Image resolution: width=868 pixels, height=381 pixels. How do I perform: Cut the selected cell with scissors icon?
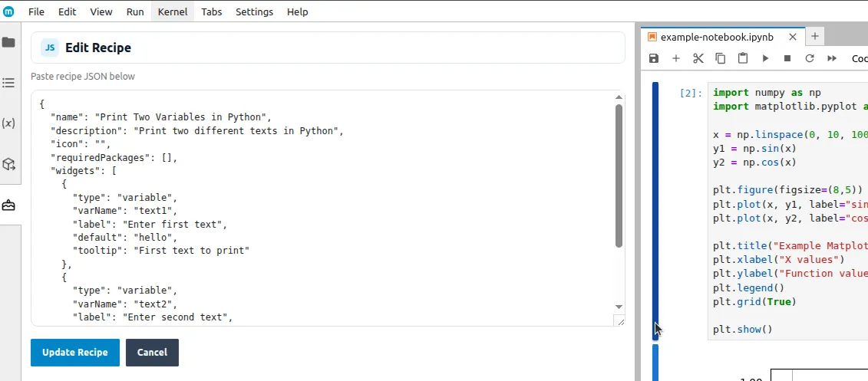click(698, 58)
